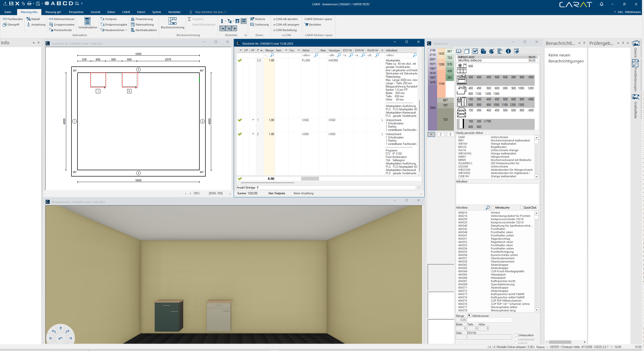The image size is (644, 351).
Task: Select the sink faucet category icon
Action: [461, 91]
